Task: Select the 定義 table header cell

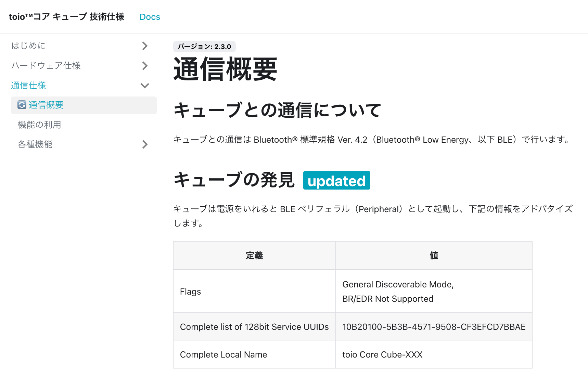Action: [x=254, y=255]
